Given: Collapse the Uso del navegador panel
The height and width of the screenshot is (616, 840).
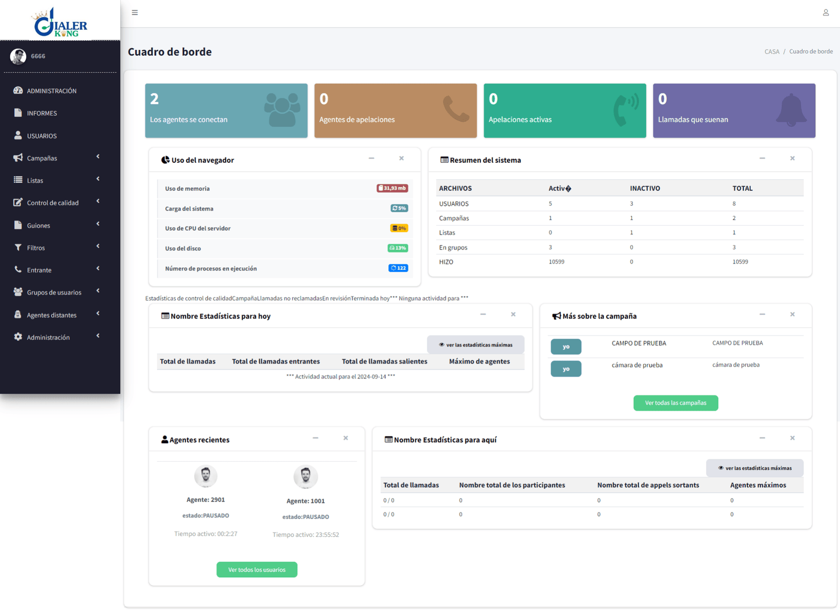Looking at the screenshot, I should click(x=372, y=158).
